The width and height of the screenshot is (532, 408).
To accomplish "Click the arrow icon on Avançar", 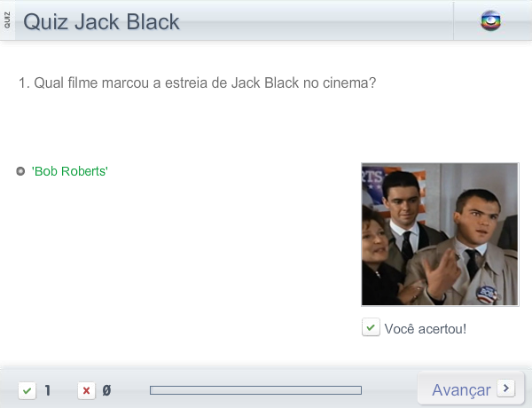I will 506,388.
